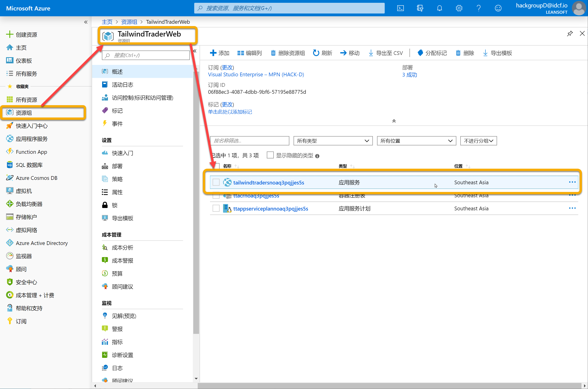Image resolution: width=588 pixels, height=389 pixels.
Task: Open the user account avatar
Action: point(579,8)
